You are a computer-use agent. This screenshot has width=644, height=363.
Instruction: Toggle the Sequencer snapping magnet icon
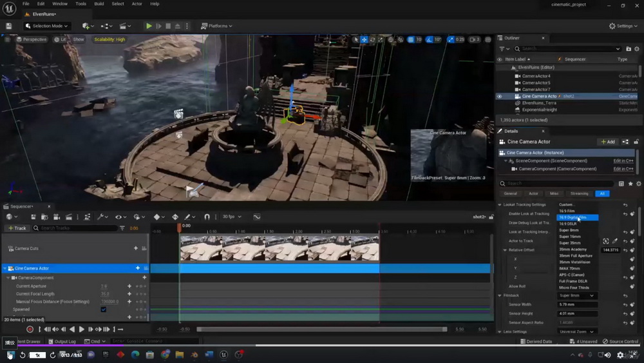coord(207,217)
